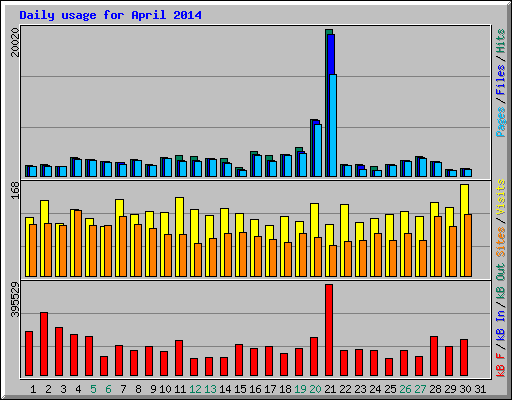Viewport: 512px width, 400px height.
Task: Click the green day 6 axis label
Action: tap(108, 389)
